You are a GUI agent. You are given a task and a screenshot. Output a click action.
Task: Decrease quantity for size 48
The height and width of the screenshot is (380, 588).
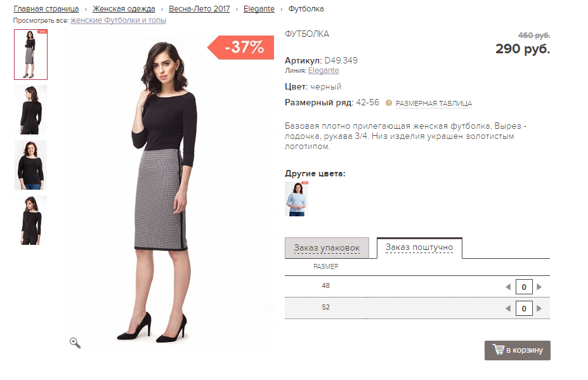507,287
